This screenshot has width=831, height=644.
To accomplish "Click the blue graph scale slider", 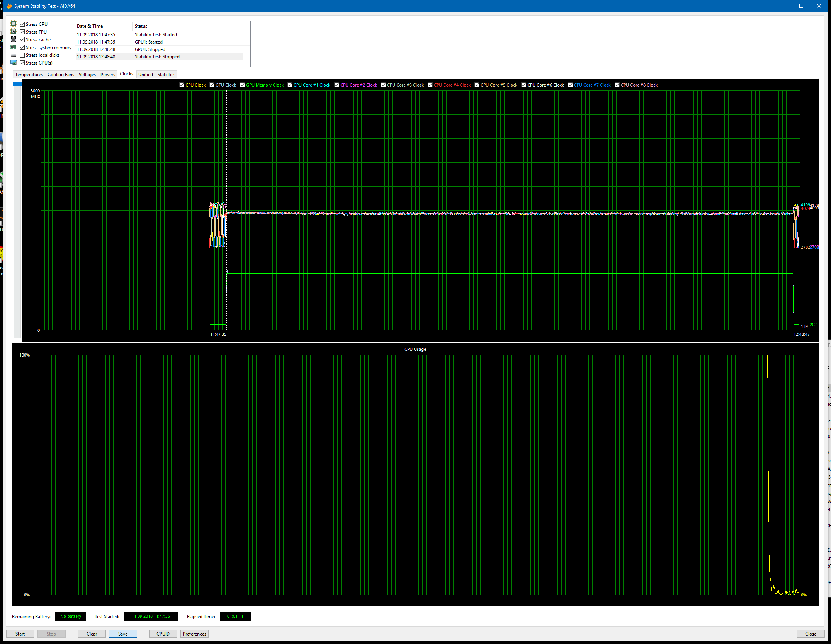I will (x=17, y=84).
